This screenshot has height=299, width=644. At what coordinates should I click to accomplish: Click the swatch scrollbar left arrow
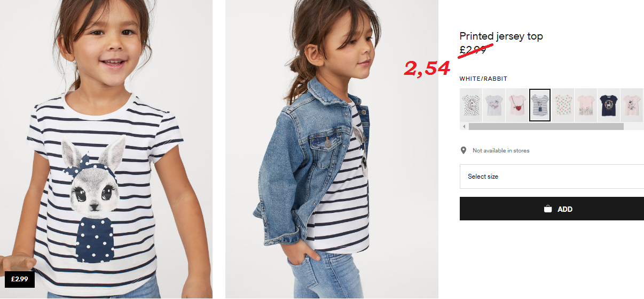pyautogui.click(x=464, y=127)
